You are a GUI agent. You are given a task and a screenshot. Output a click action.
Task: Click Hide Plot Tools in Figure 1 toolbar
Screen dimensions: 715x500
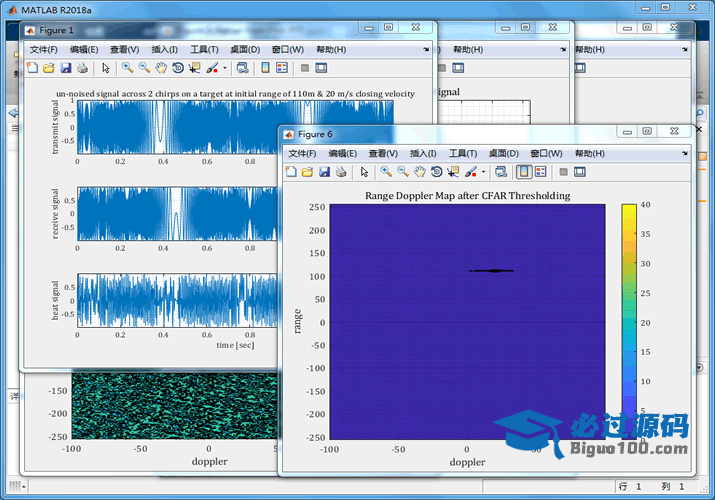click(305, 68)
